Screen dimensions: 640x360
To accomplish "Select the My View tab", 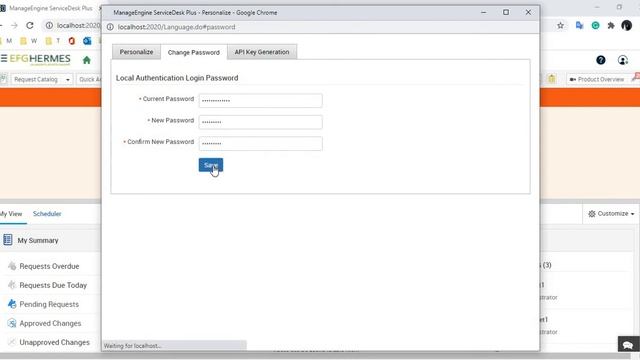I will point(11,213).
